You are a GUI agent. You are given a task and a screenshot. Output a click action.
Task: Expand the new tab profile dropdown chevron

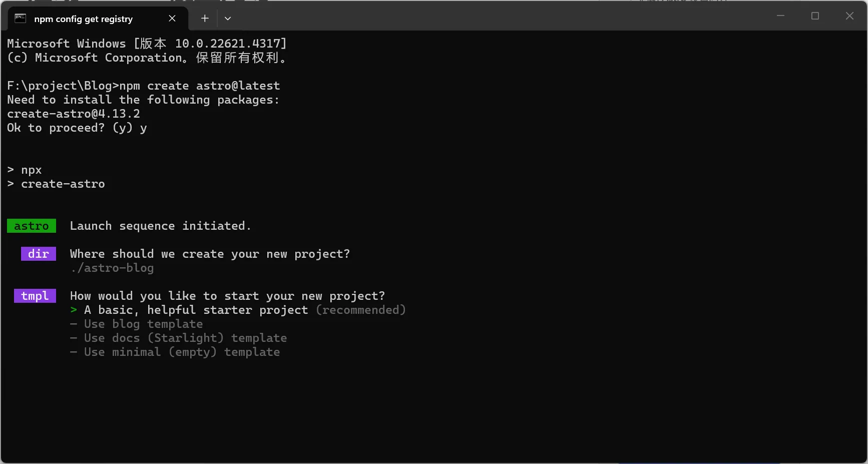(228, 19)
